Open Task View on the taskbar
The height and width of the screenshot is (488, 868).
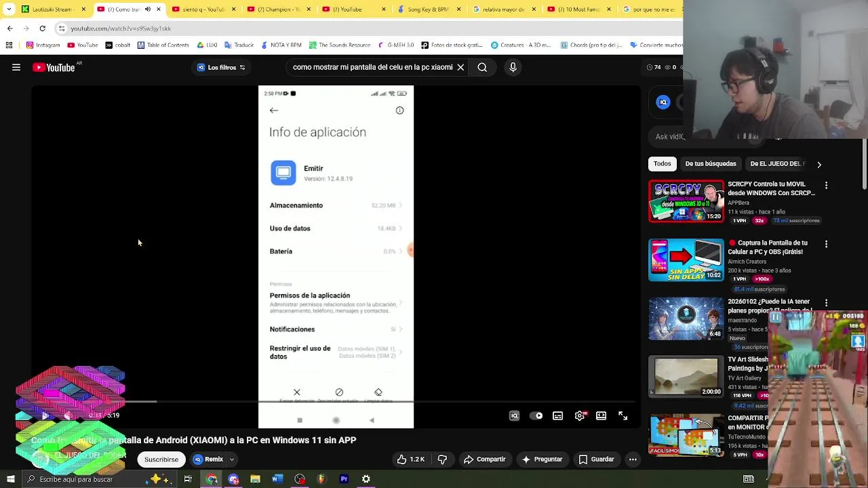point(188,479)
